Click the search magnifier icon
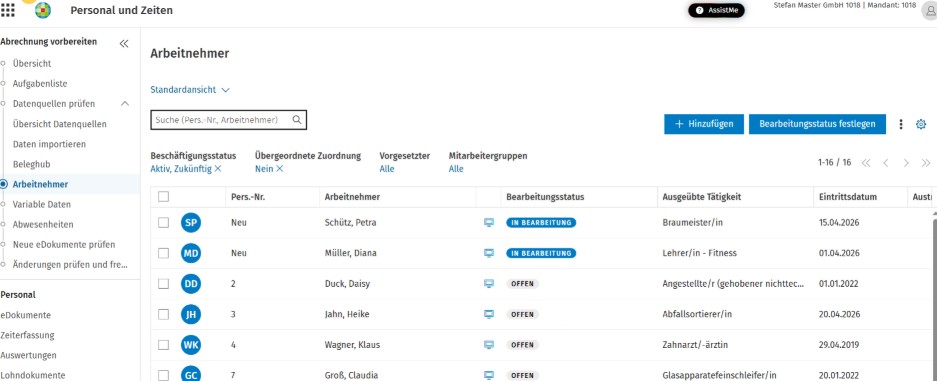The image size is (937, 381). click(297, 119)
